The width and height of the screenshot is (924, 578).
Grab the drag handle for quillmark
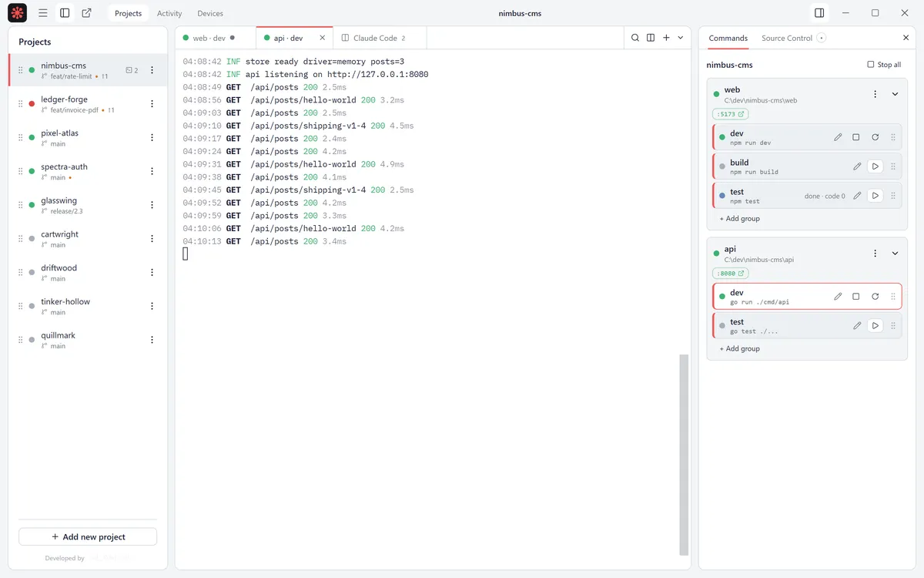[x=21, y=340]
